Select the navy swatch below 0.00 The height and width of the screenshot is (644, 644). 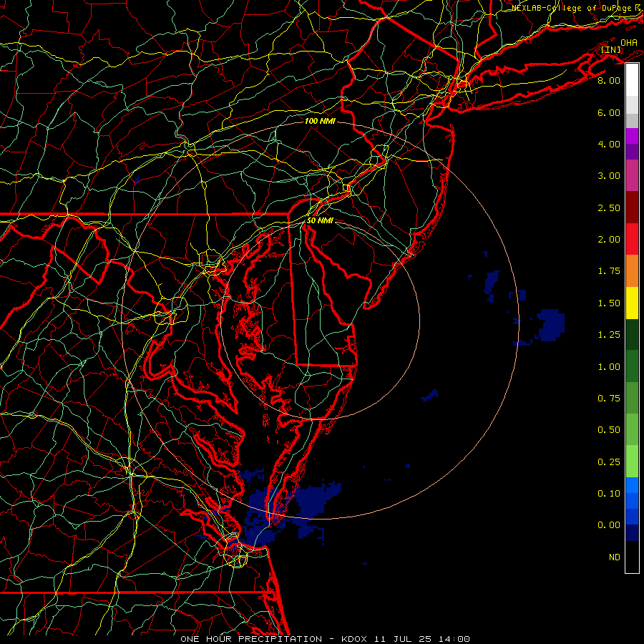pyautogui.click(x=632, y=532)
